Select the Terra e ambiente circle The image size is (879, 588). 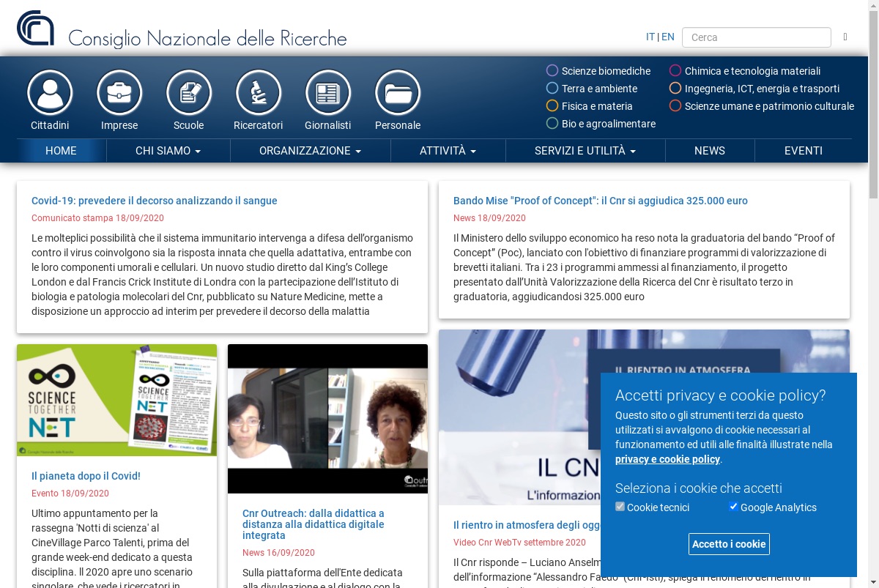pyautogui.click(x=552, y=89)
